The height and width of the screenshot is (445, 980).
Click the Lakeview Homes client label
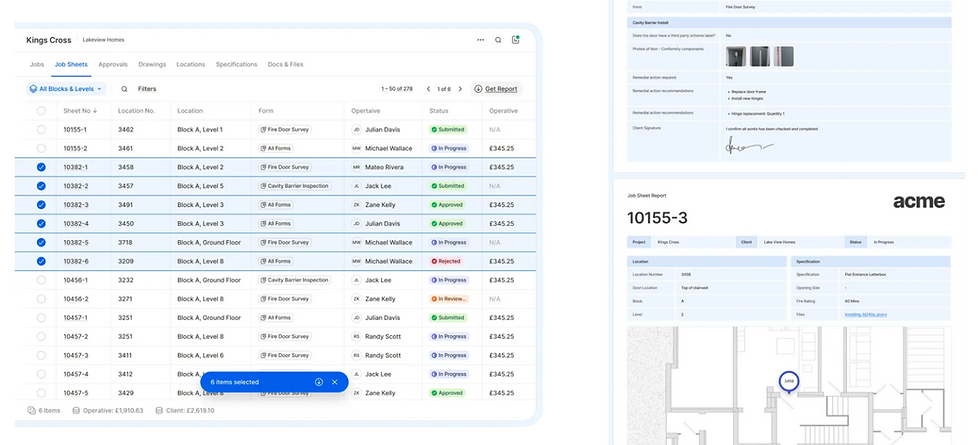(103, 40)
